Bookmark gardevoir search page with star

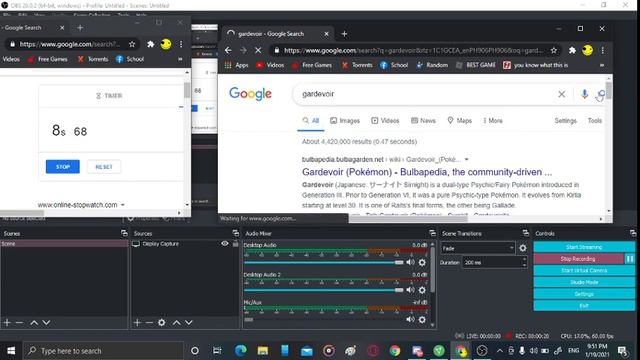point(553,50)
